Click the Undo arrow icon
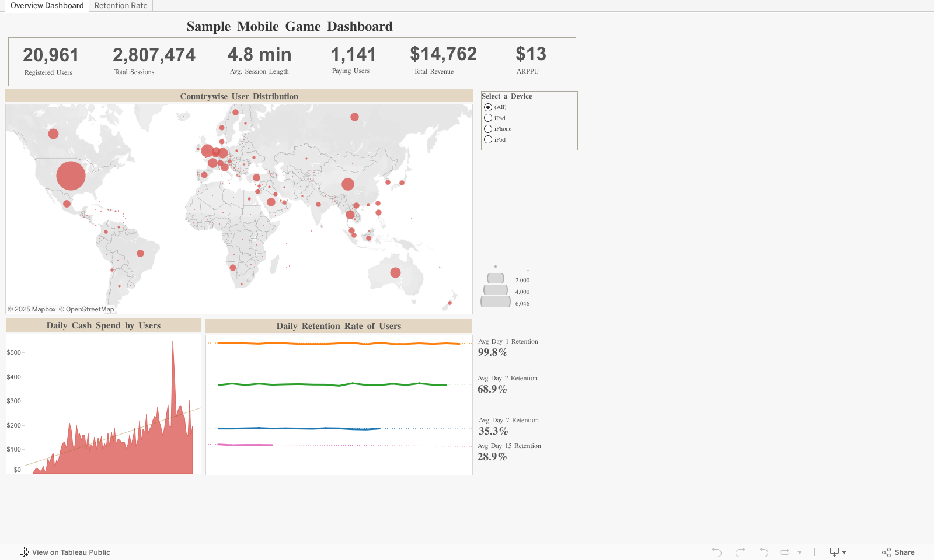The image size is (934, 560). tap(717, 552)
